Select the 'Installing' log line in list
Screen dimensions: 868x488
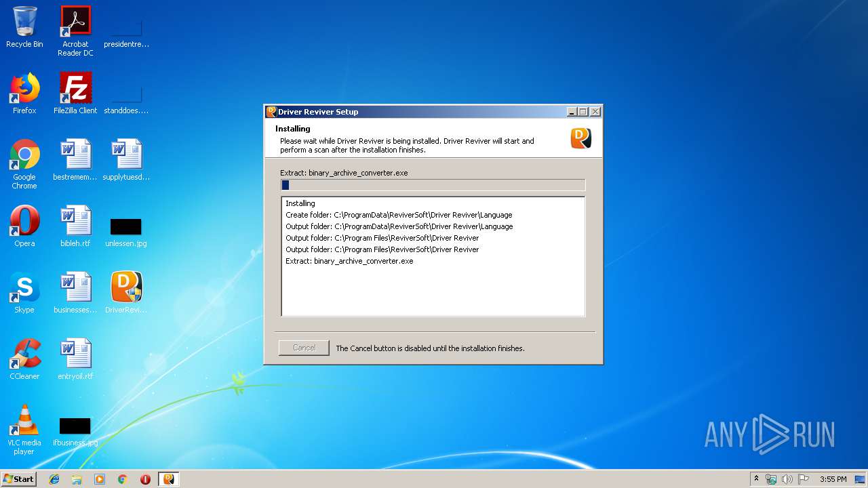300,203
